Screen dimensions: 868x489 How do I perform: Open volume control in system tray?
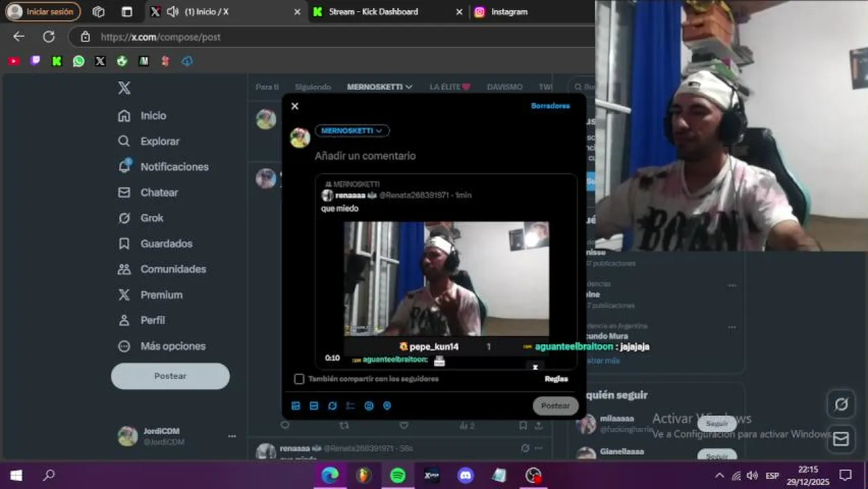pyautogui.click(x=752, y=475)
